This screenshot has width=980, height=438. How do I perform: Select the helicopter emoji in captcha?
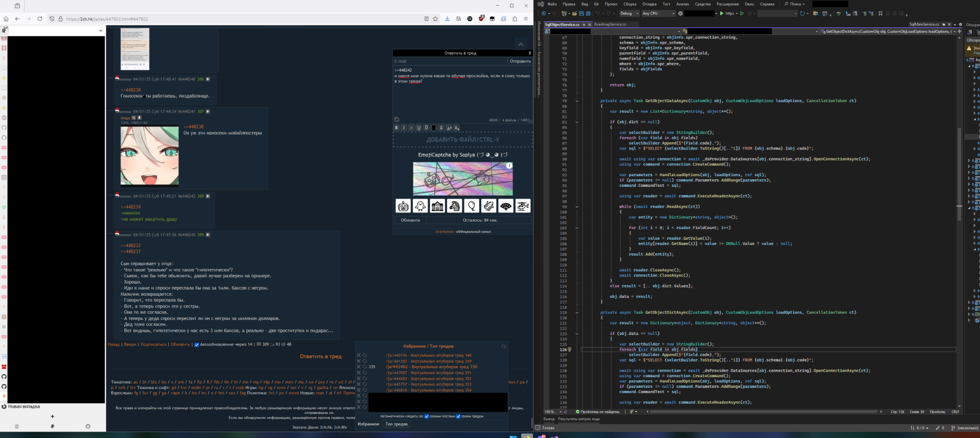coord(523,206)
